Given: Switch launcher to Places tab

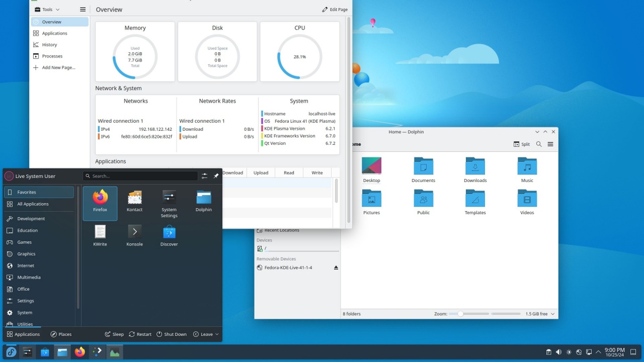Looking at the screenshot, I should [x=61, y=334].
